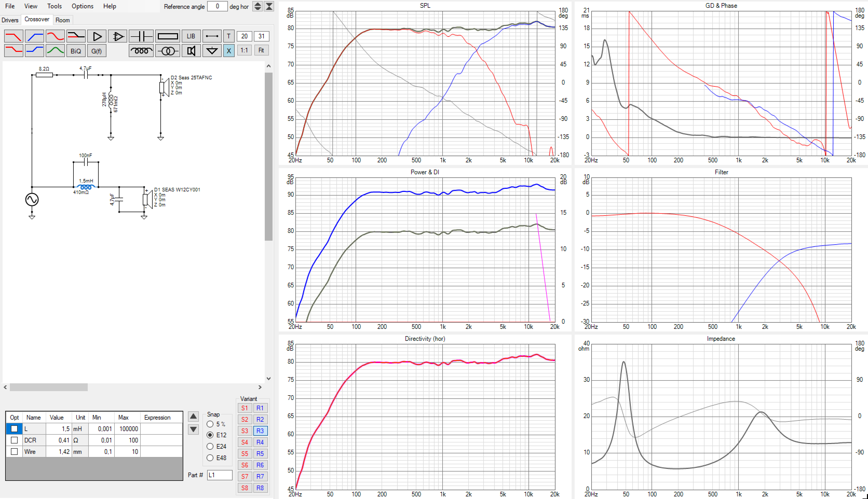Add a capacitor component
Image resolution: width=868 pixels, height=499 pixels.
[141, 36]
